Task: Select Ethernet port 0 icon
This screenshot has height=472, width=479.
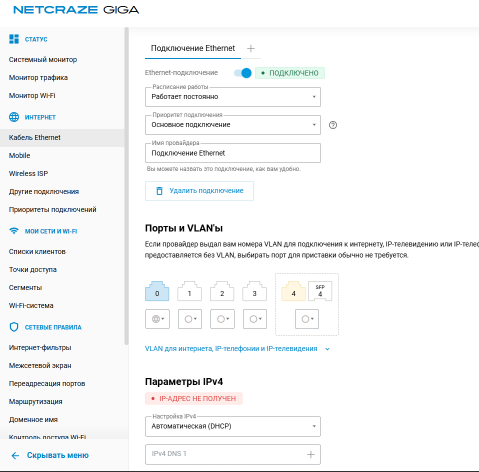Action: point(157,291)
